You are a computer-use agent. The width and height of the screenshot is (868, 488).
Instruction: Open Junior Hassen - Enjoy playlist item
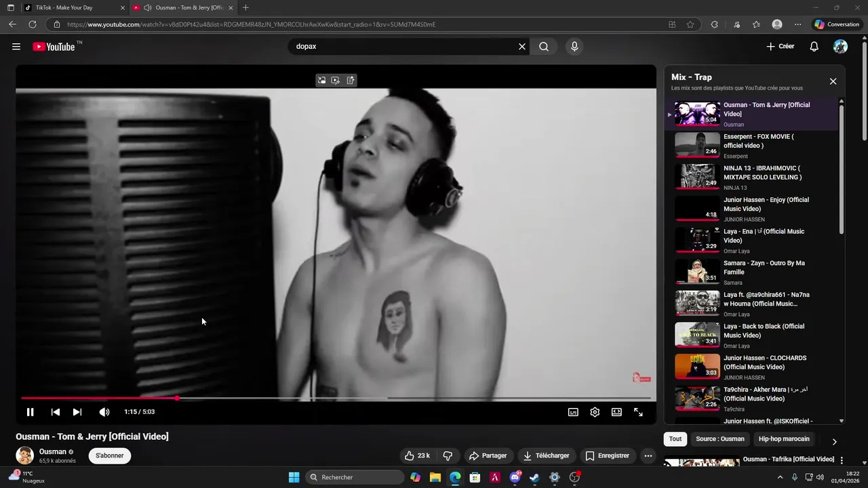pos(753,209)
